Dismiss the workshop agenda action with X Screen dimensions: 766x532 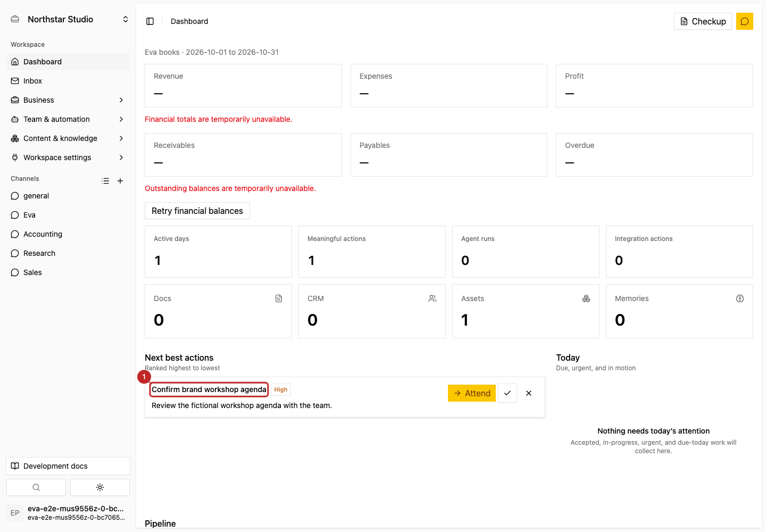click(529, 393)
